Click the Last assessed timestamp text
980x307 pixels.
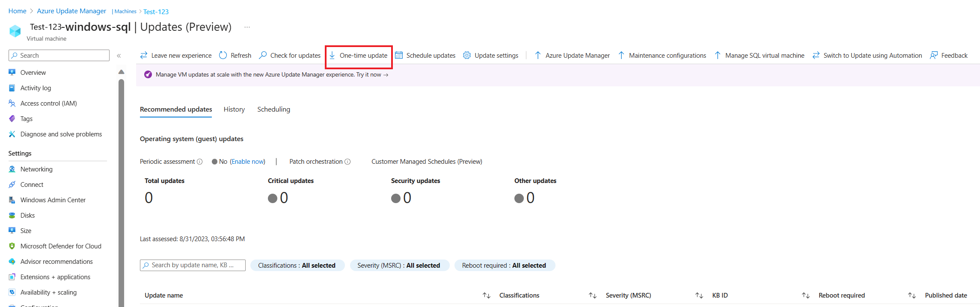point(192,239)
